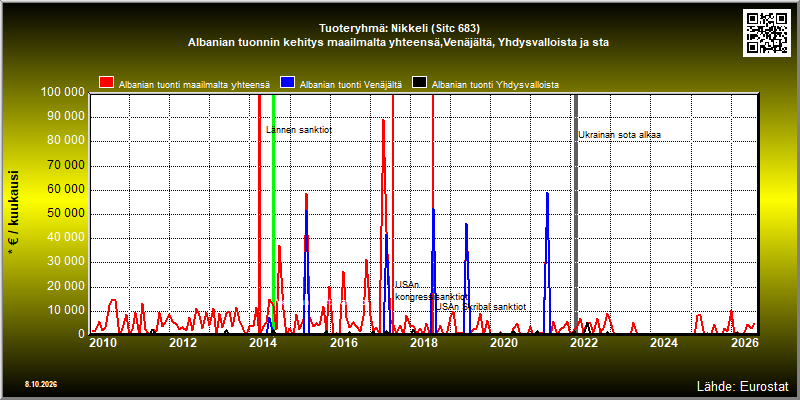The image size is (800, 400).
Task: Click the 'USAn Skribal sanktiot' annotation
Action: click(481, 307)
